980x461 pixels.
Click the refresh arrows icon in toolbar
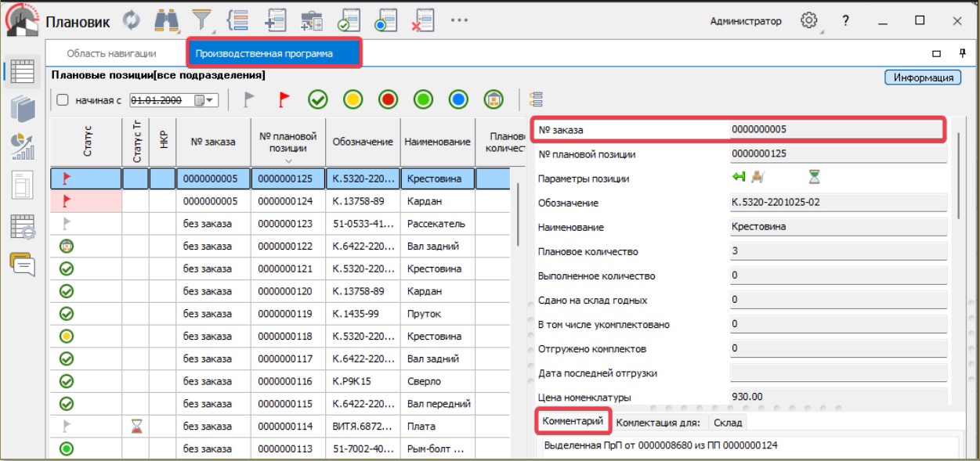(132, 21)
